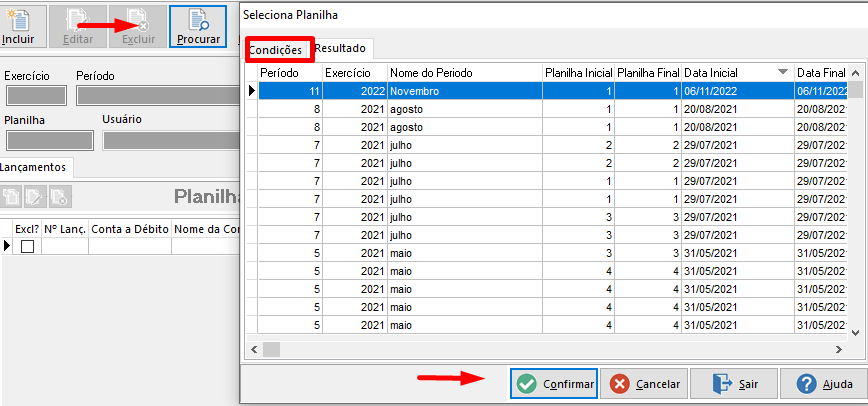
Task: Click the delete launch icon under Lançamentos
Action: click(x=59, y=196)
